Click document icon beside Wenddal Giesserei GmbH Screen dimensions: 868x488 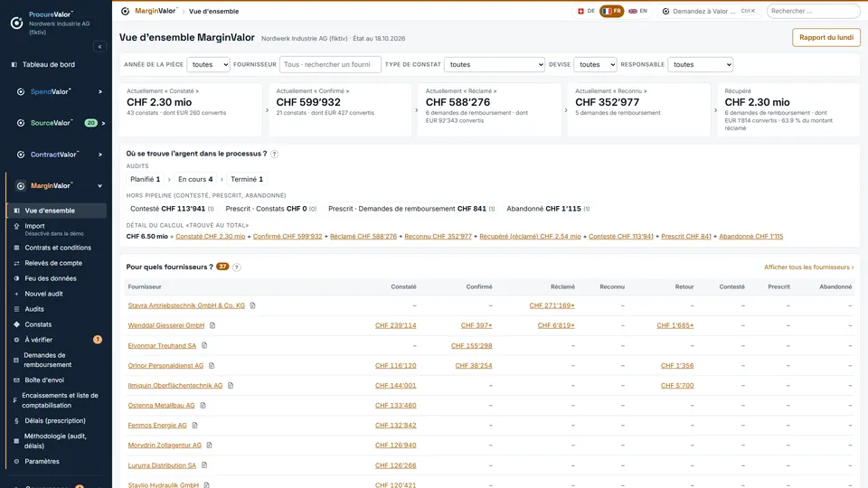coord(212,325)
